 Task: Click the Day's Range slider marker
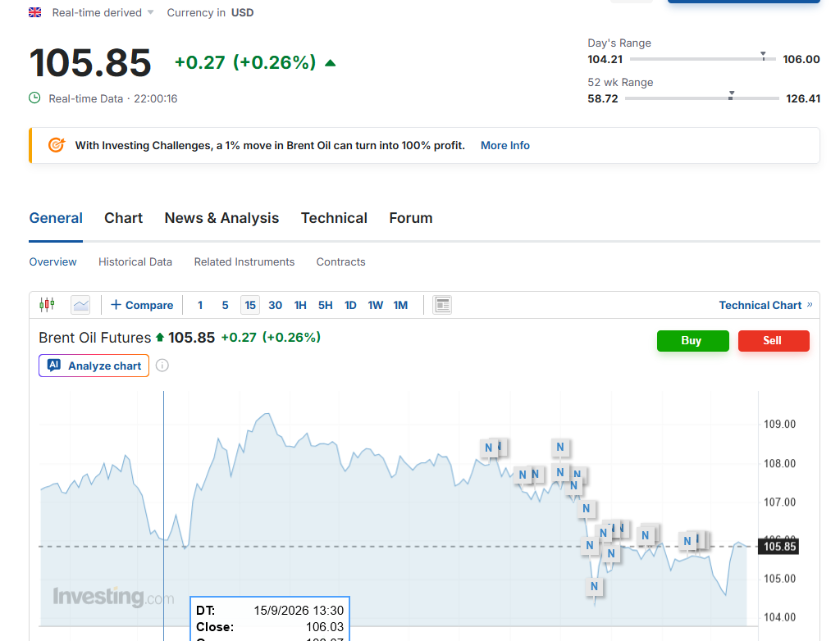763,56
